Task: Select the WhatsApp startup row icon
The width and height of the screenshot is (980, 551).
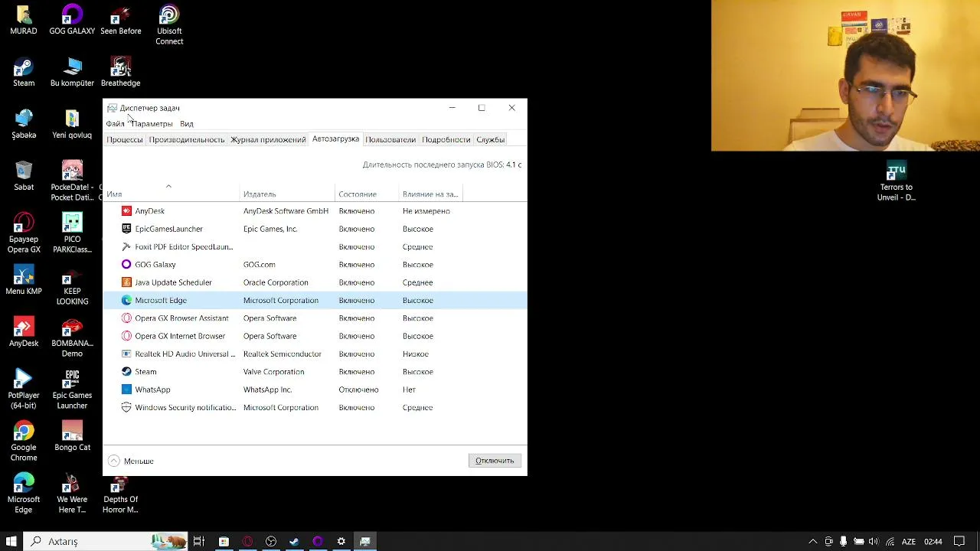Action: pyautogui.click(x=126, y=390)
